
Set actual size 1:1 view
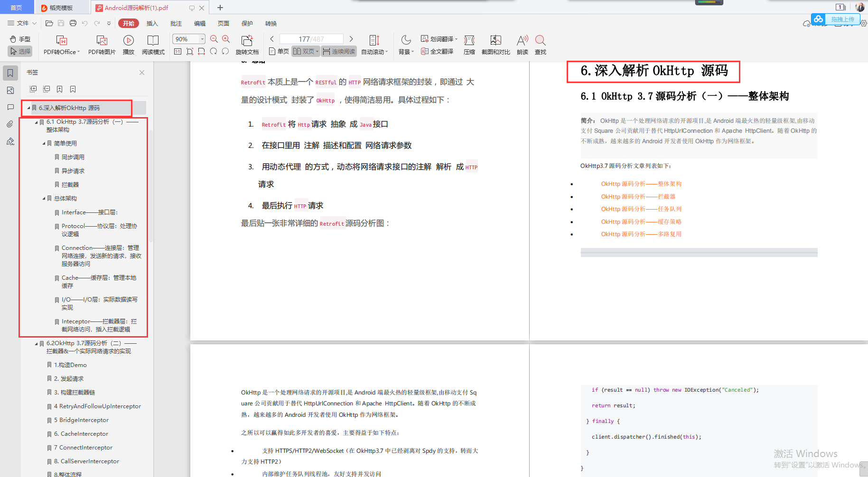click(177, 51)
